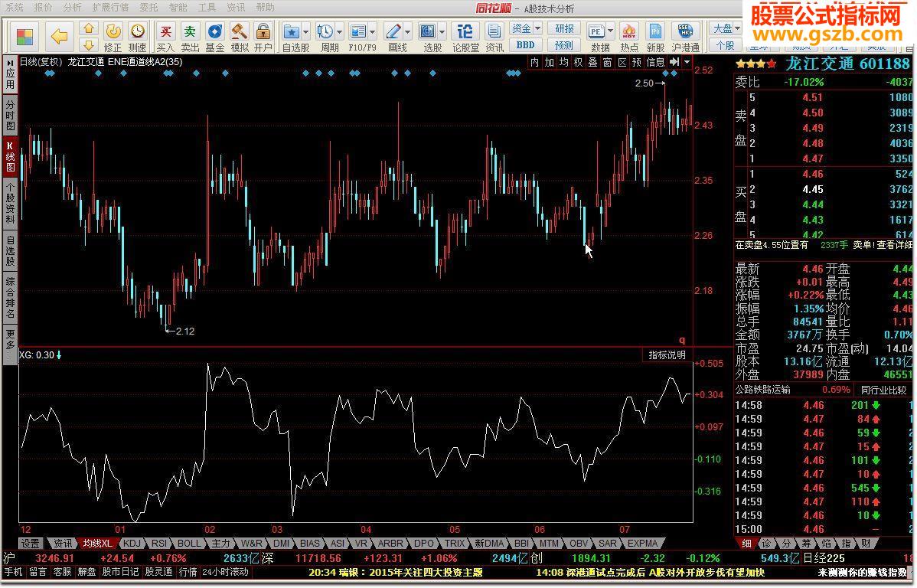Open the 报价 quotes menu
The height and width of the screenshot is (588, 917).
pos(43,8)
